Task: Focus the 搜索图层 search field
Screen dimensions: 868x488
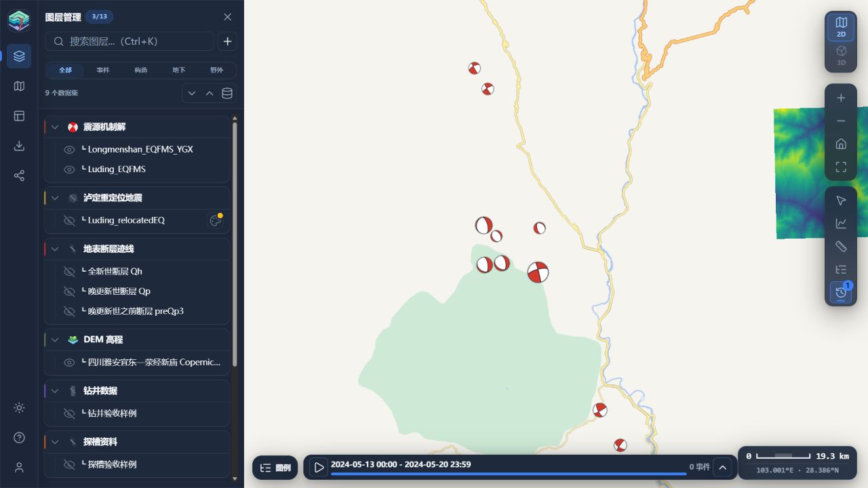Action: (x=130, y=41)
